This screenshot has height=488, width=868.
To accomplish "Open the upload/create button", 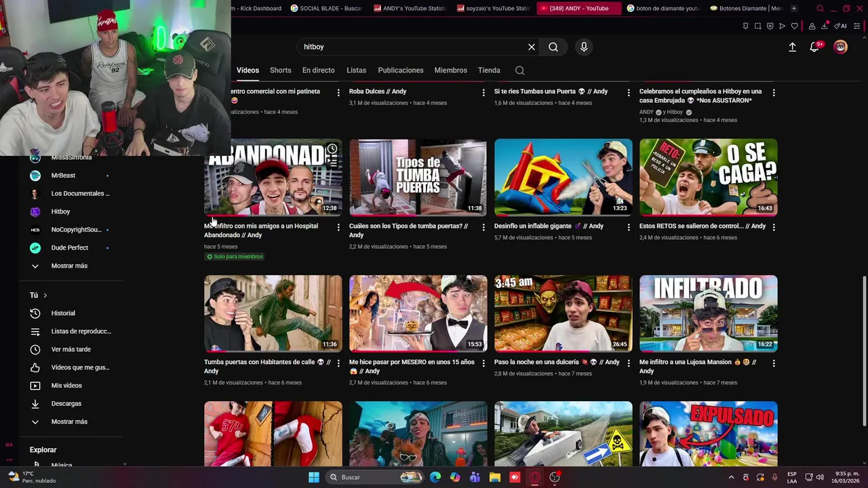I will 792,47.
